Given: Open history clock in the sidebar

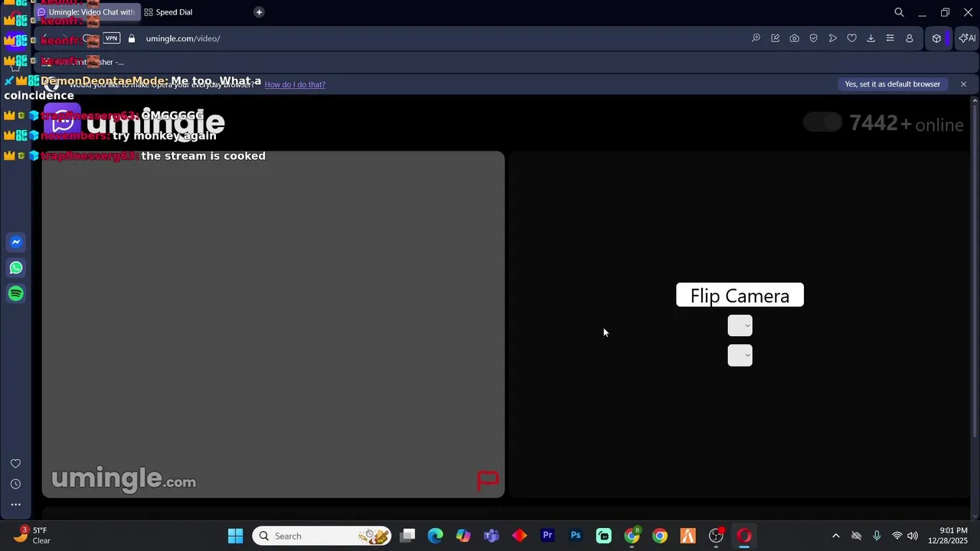Looking at the screenshot, I should tap(15, 484).
